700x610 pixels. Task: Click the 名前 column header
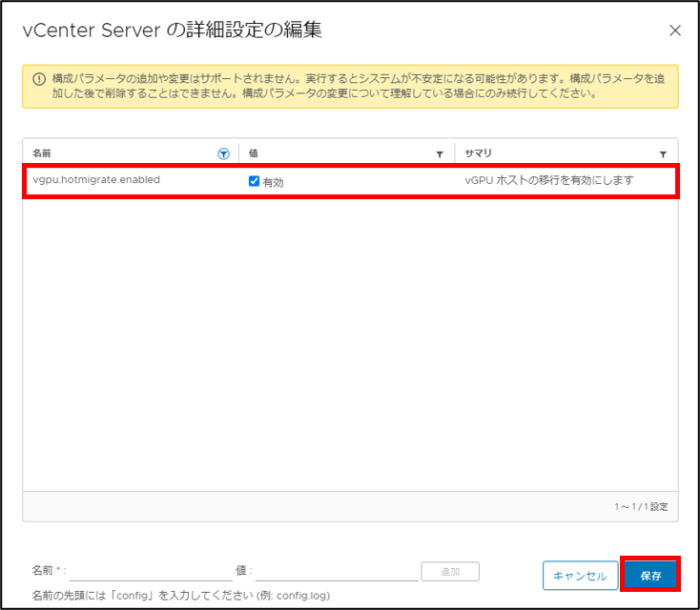click(42, 153)
